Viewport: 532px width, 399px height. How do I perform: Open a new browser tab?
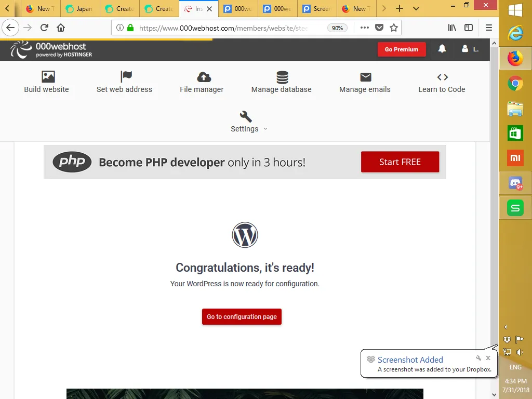tap(400, 8)
